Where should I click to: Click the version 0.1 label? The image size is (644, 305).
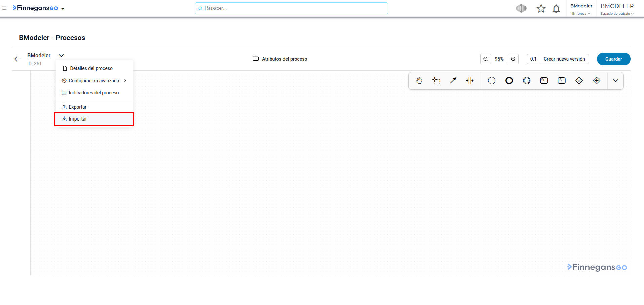click(533, 59)
